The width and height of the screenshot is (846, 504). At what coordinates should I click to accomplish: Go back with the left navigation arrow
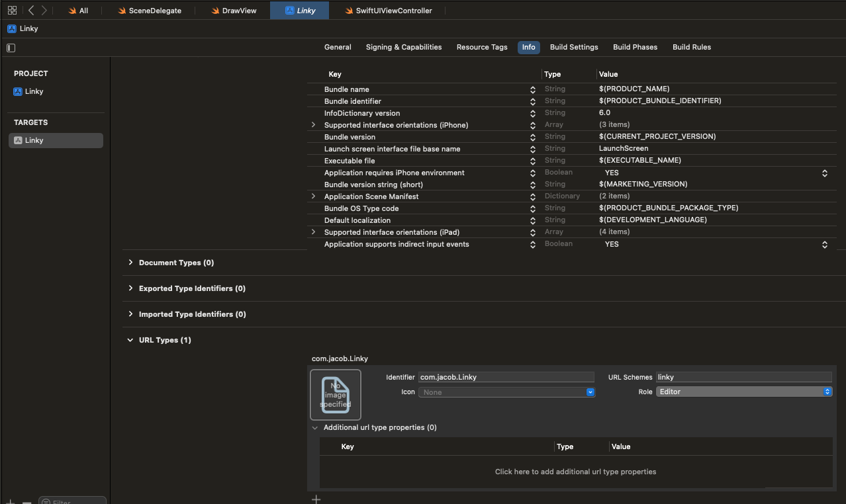[x=31, y=10]
